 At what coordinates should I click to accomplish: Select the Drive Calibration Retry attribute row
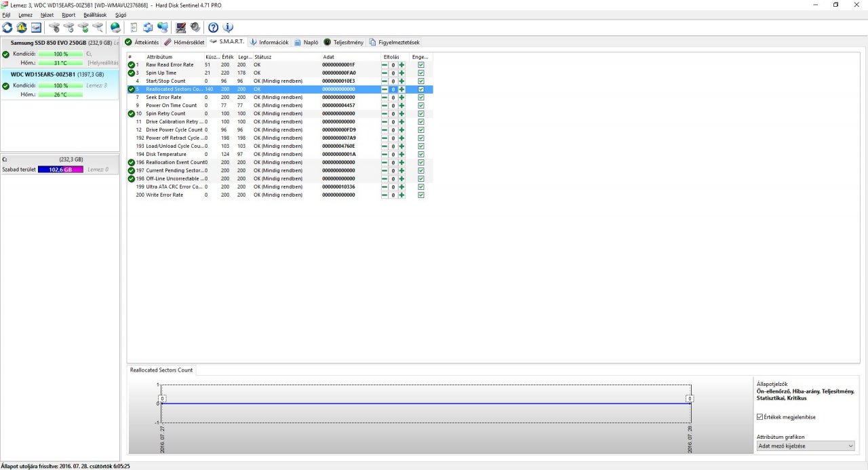coord(280,122)
